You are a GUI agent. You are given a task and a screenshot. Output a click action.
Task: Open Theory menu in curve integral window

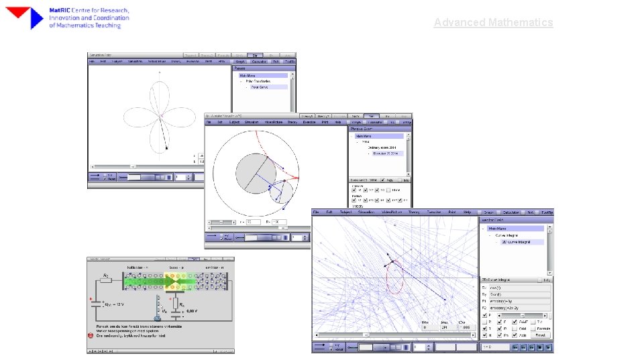[x=414, y=213]
